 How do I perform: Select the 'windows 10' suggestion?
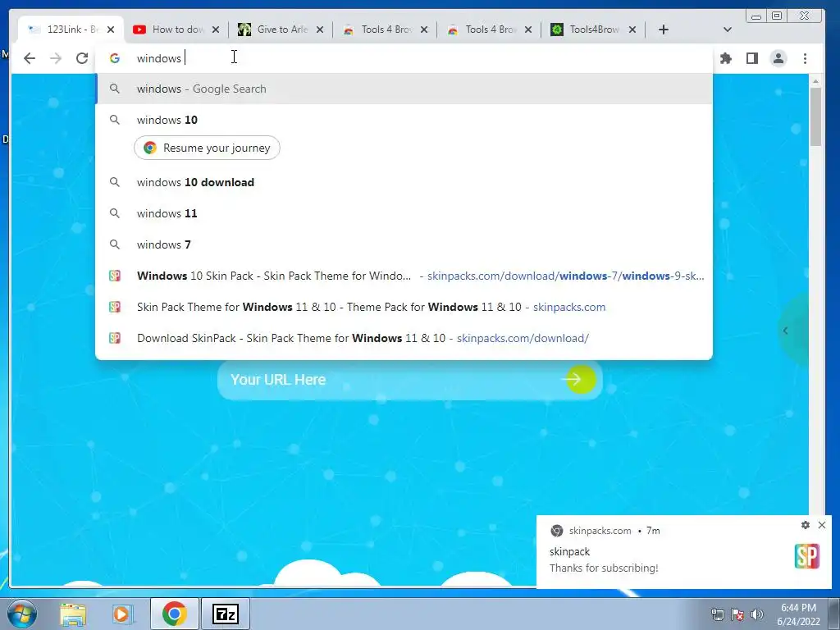point(404,120)
